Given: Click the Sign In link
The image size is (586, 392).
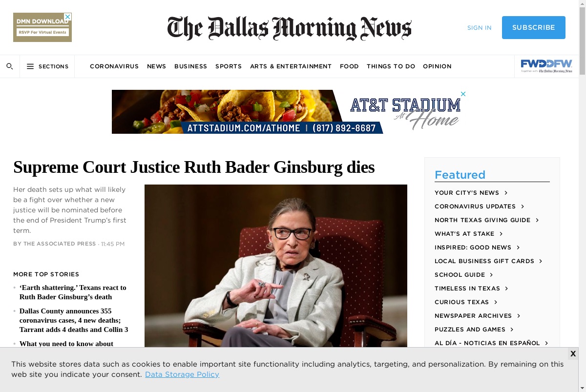Looking at the screenshot, I should (480, 28).
